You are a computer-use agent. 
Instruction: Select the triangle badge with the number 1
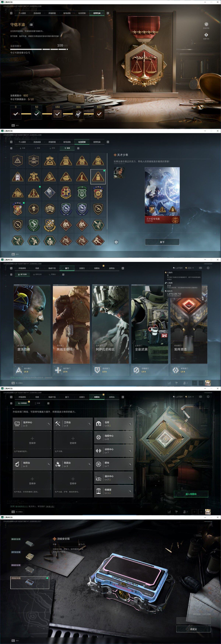click(x=82, y=176)
